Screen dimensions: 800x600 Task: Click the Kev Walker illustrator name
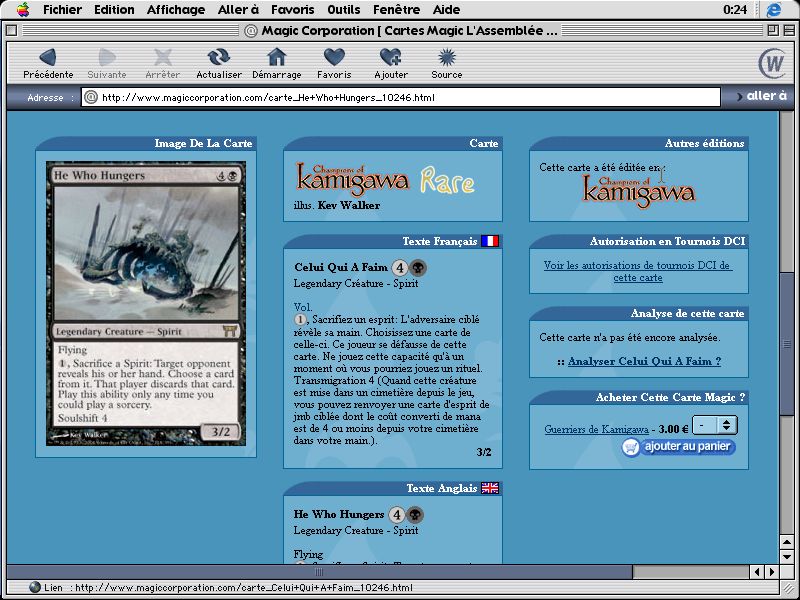click(348, 205)
